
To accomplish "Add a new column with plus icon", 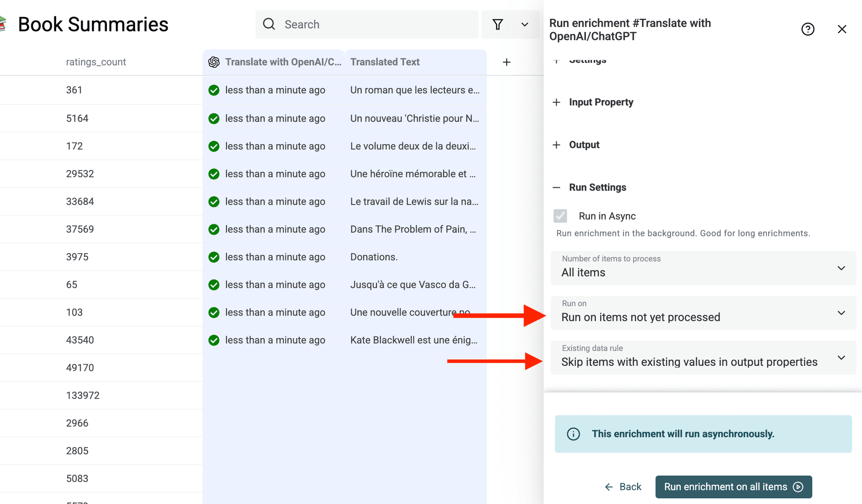I will (x=506, y=62).
